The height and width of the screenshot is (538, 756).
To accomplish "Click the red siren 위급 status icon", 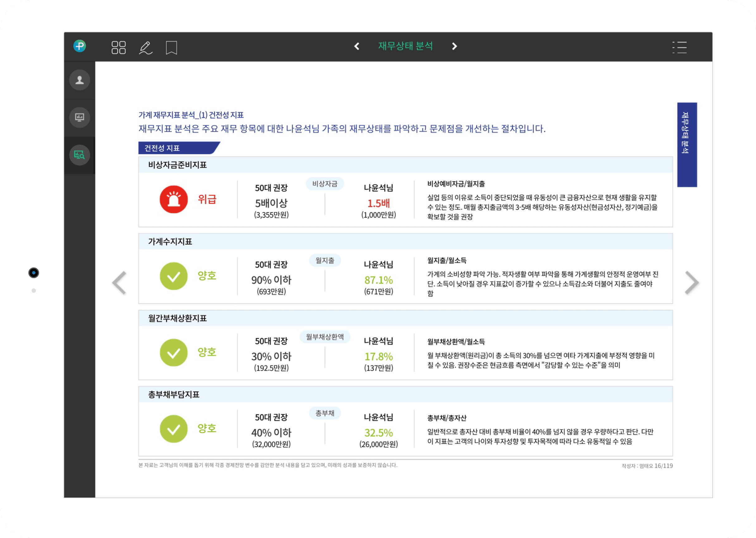I will tap(174, 200).
